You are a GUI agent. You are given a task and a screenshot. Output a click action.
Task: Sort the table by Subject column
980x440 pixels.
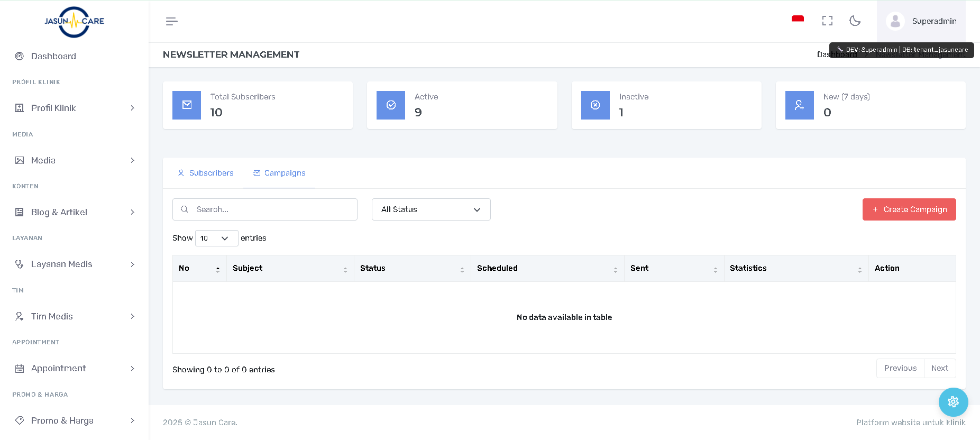click(x=290, y=269)
